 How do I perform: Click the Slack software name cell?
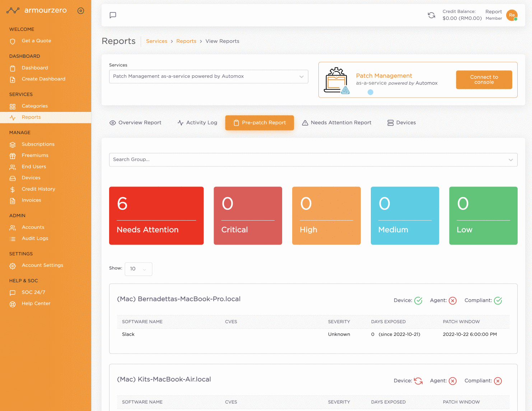(x=128, y=334)
